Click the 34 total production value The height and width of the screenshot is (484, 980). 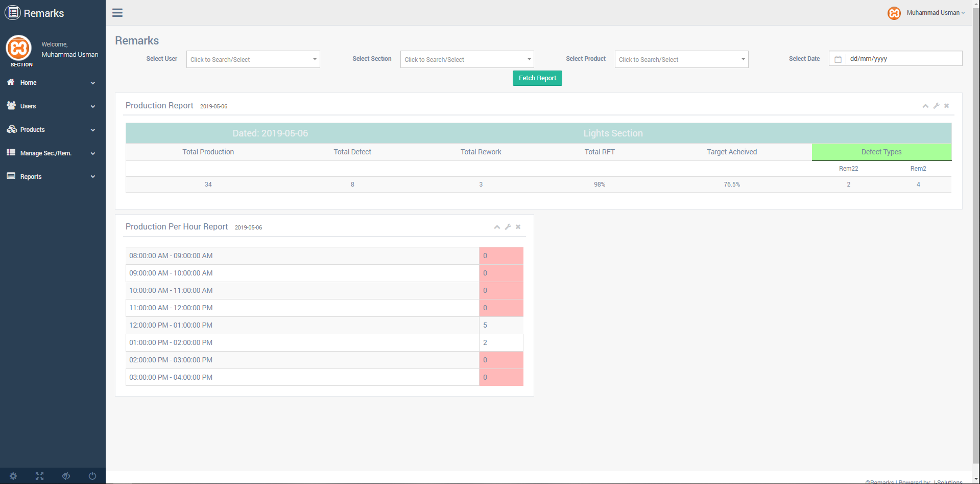[x=208, y=185]
